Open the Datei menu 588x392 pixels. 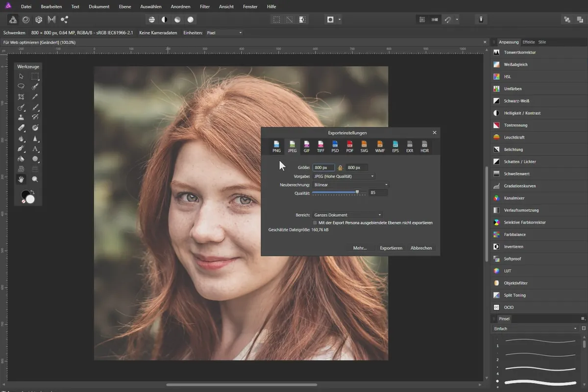pos(26,7)
